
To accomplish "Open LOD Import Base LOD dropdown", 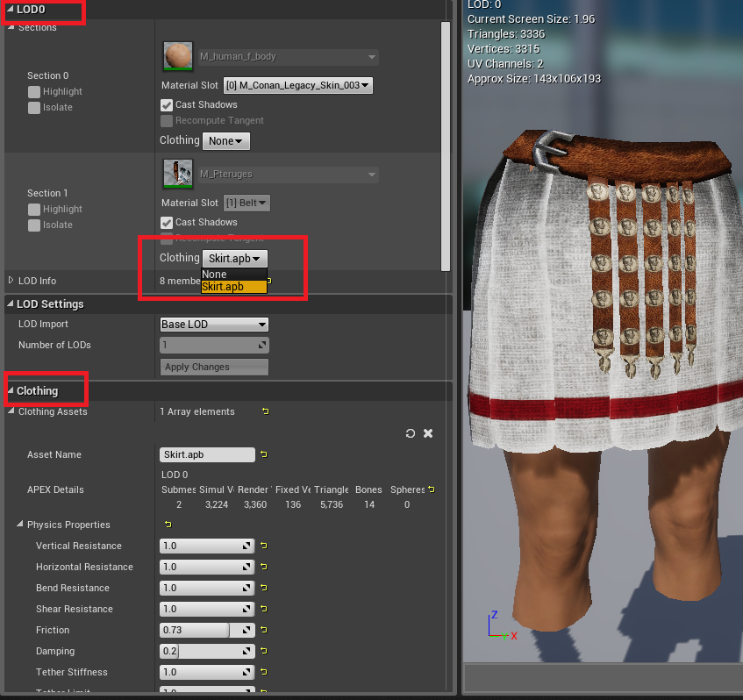I will [x=214, y=325].
